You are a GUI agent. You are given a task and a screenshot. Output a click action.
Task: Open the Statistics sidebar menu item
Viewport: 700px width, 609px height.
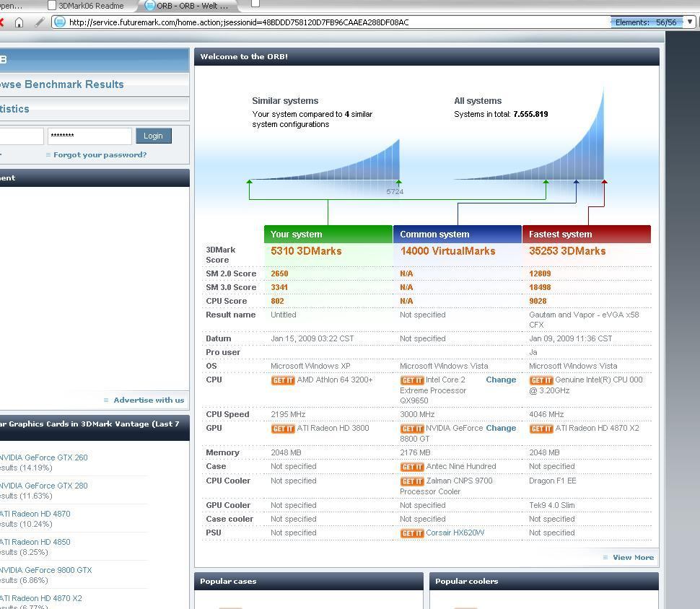94,109
